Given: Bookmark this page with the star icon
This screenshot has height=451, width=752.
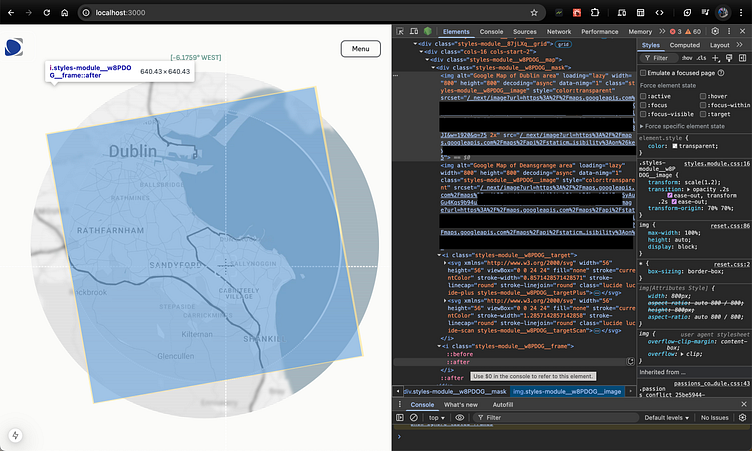Looking at the screenshot, I should click(x=534, y=12).
